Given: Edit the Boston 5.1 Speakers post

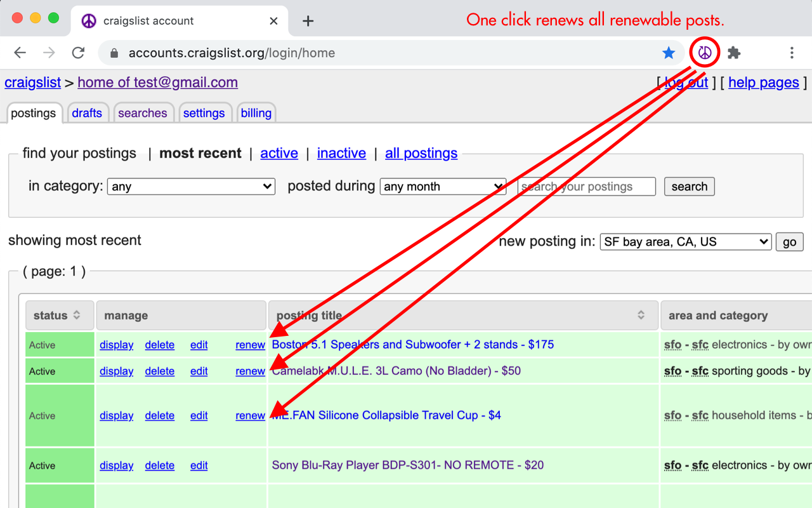Looking at the screenshot, I should (199, 345).
